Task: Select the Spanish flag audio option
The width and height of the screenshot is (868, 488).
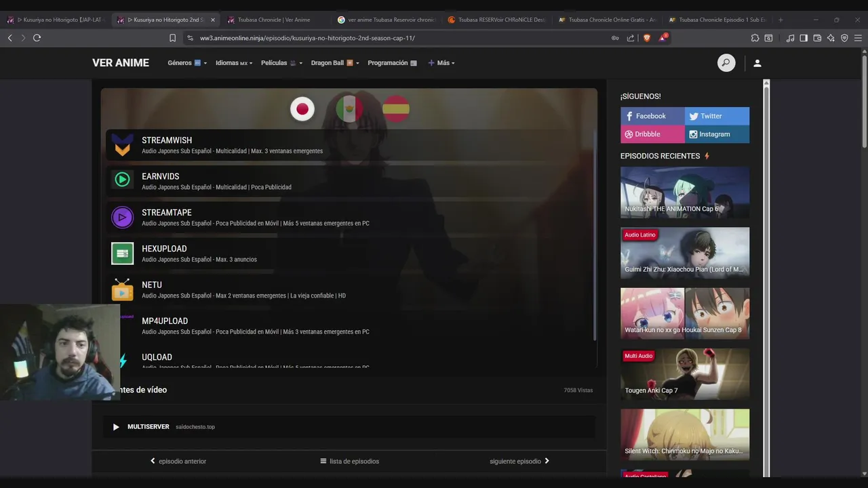Action: pos(396,109)
